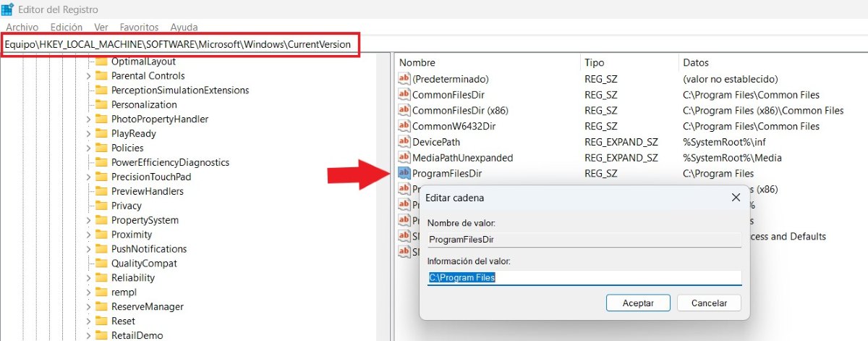
Task: Open the Favoritos menu
Action: (140, 27)
